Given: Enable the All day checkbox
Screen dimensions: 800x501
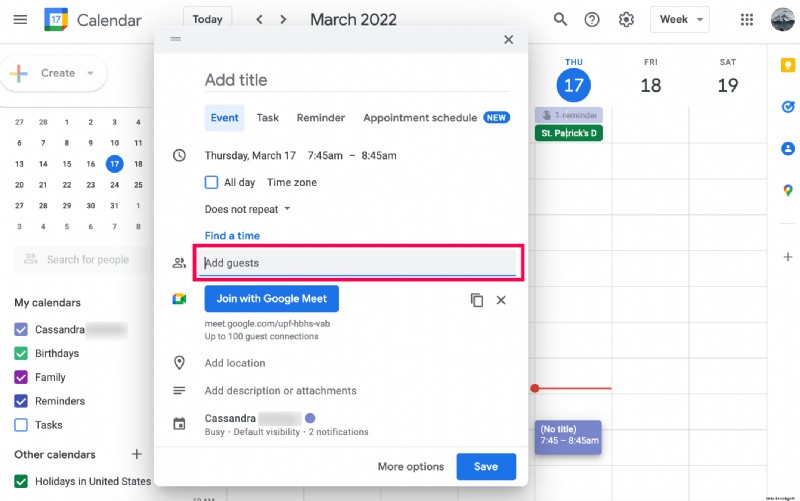Looking at the screenshot, I should [x=211, y=182].
